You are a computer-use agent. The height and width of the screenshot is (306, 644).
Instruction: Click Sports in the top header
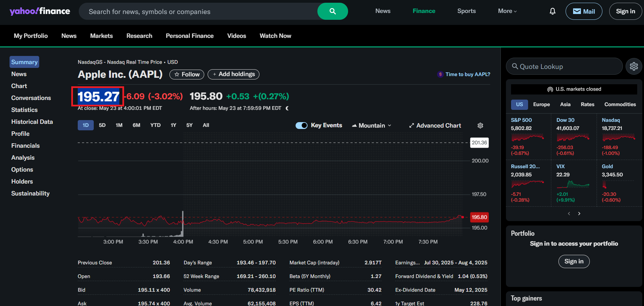coord(466,11)
